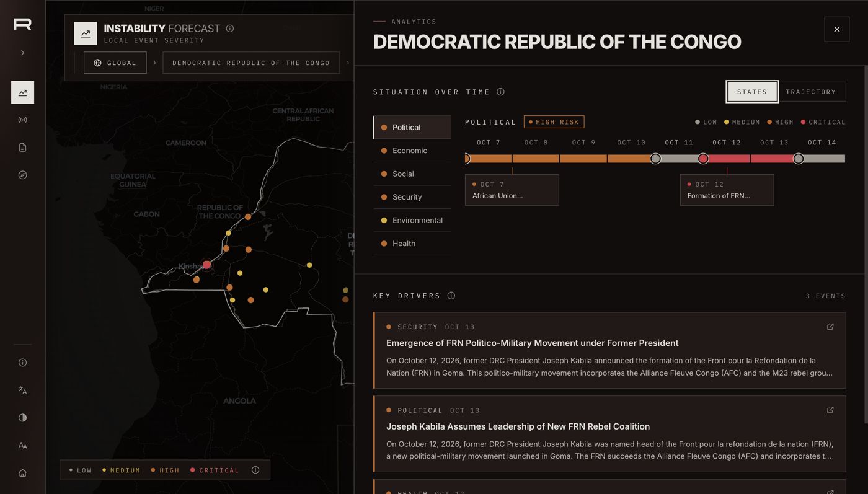Click the info icon next to Situation Over Time
The image size is (868, 494).
click(500, 92)
